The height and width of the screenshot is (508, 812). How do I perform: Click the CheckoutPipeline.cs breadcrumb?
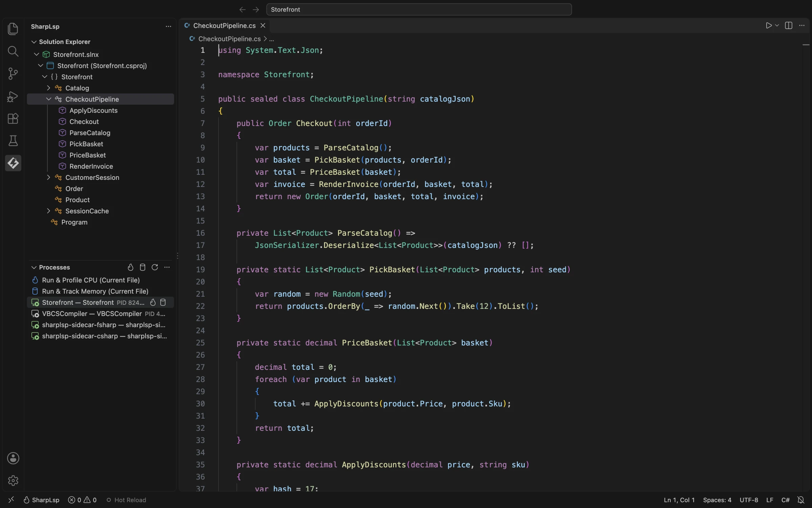point(229,39)
